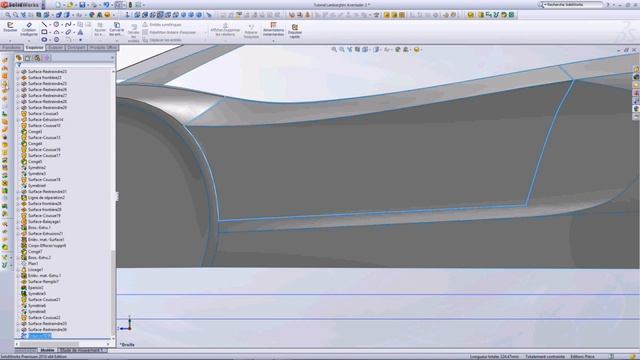Image resolution: width=640 pixels, height=360 pixels.
Task: Open dropdown under Aimantations instantanées
Action: pos(273,41)
